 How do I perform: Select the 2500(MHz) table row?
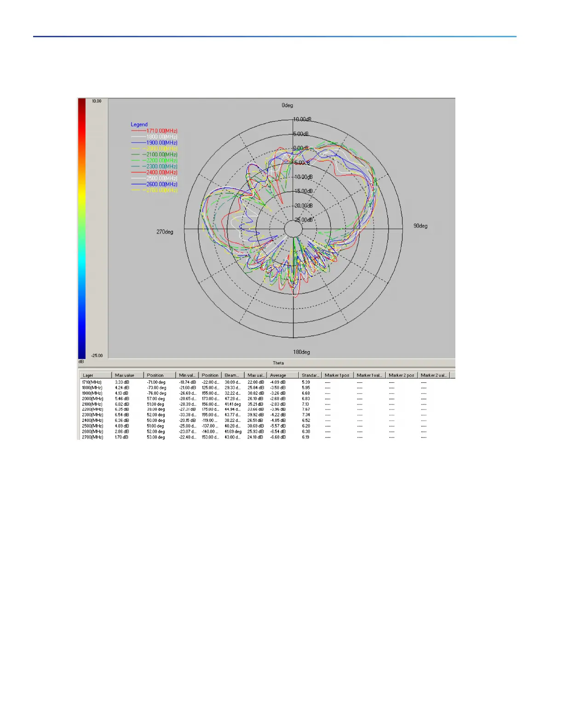[267, 426]
